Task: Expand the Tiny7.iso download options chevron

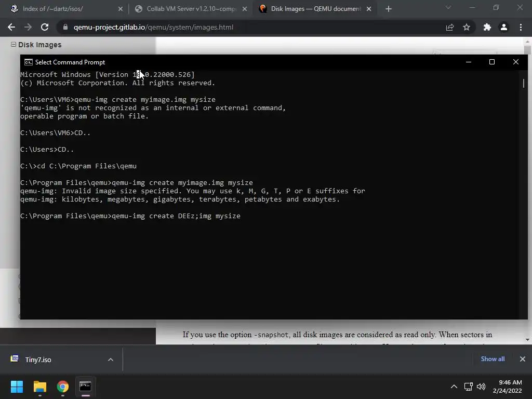Action: [111, 360]
